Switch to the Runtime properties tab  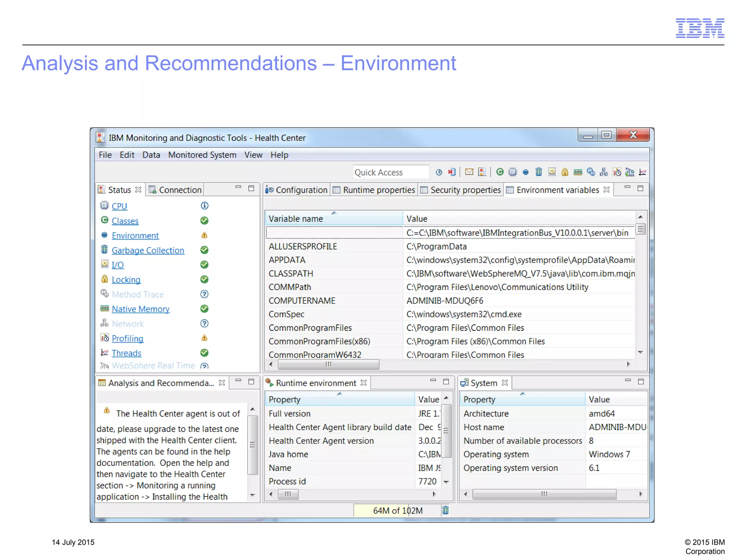[x=374, y=190]
